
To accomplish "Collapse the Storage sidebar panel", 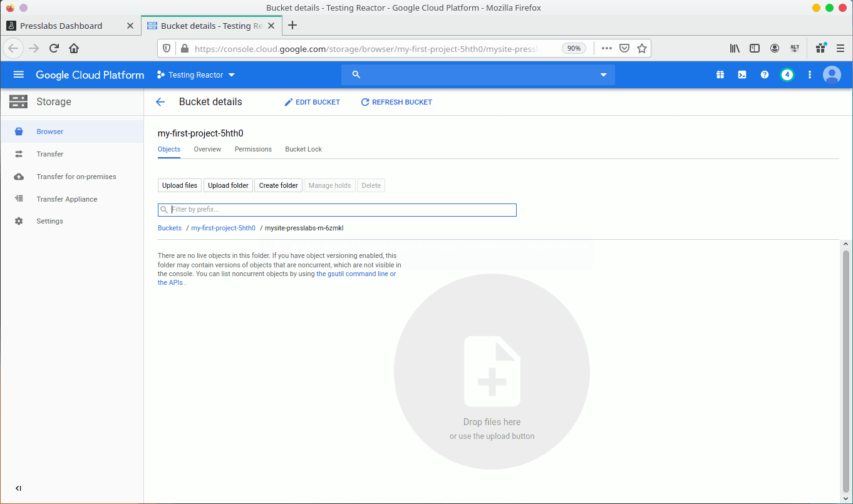I will click(x=19, y=488).
